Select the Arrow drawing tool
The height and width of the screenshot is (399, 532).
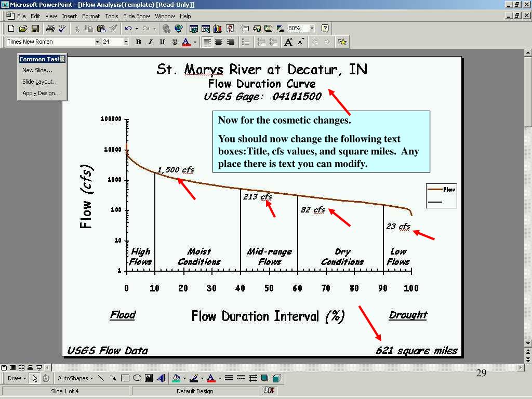(x=113, y=378)
